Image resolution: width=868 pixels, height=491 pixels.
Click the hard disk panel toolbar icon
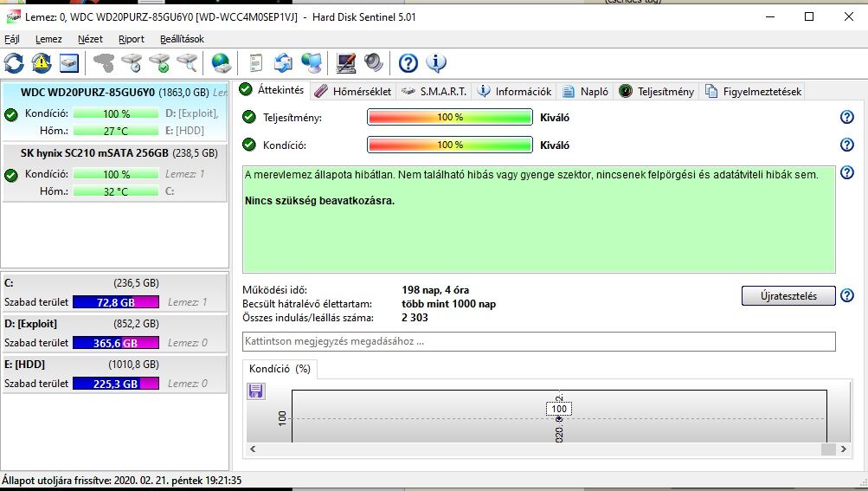(x=69, y=63)
